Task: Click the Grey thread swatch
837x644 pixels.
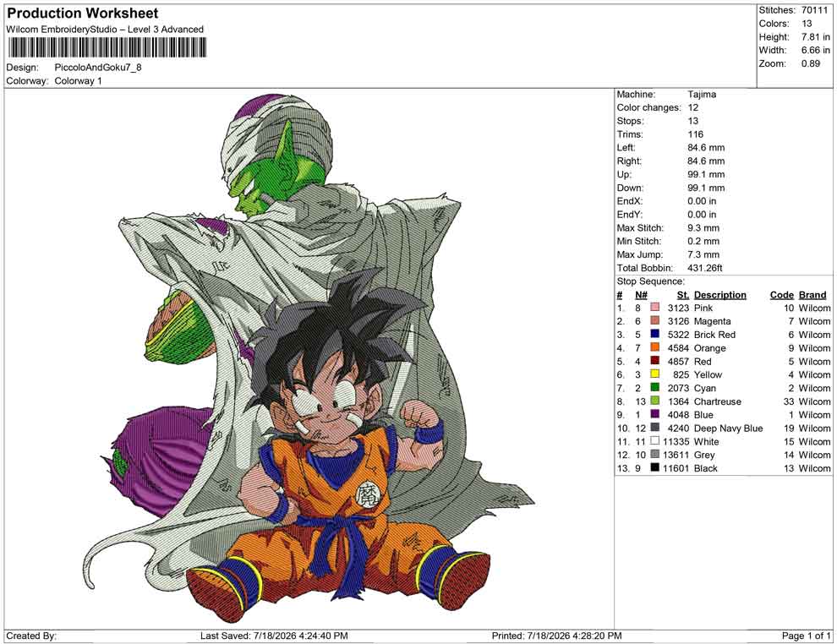Action: (655, 454)
